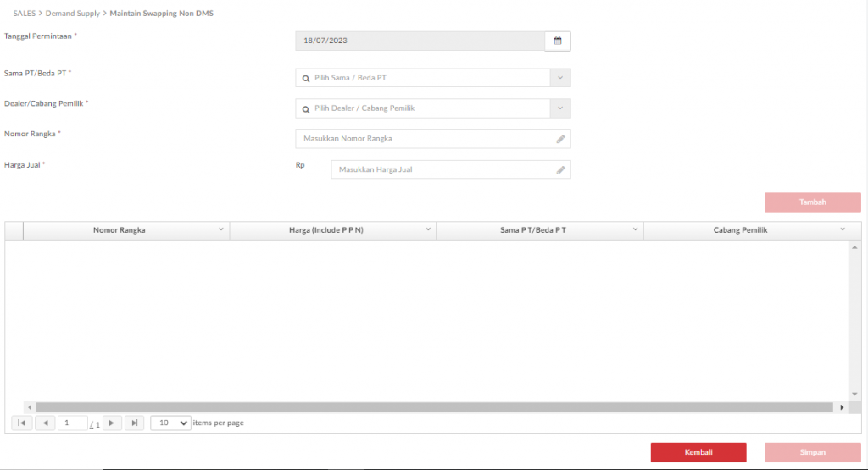Click the Tambah button

pos(813,202)
